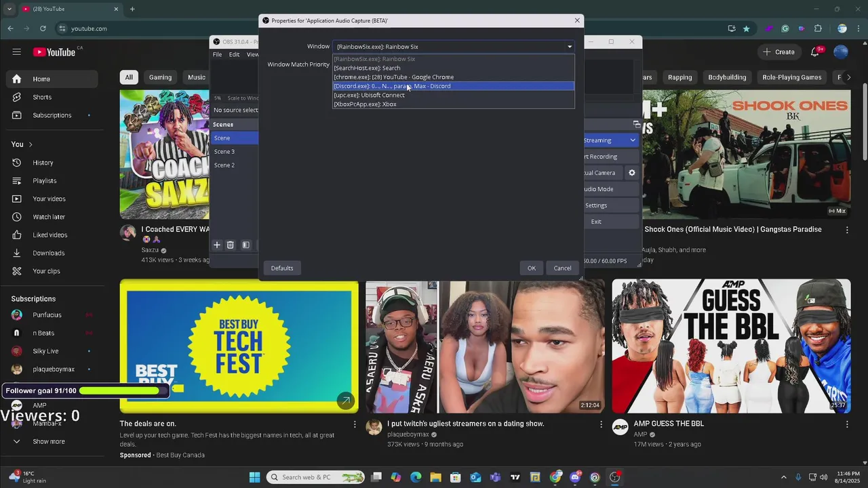868x488 pixels.
Task: Expand the OBS Streaming button dropdown arrow
Action: coord(633,140)
